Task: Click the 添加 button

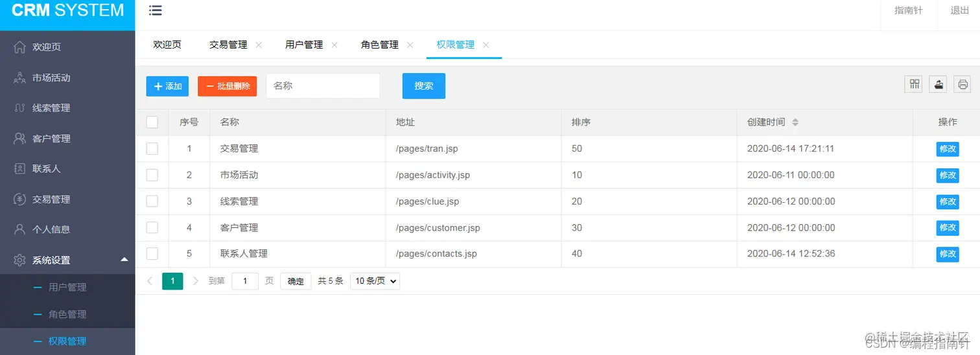Action: pyautogui.click(x=167, y=86)
